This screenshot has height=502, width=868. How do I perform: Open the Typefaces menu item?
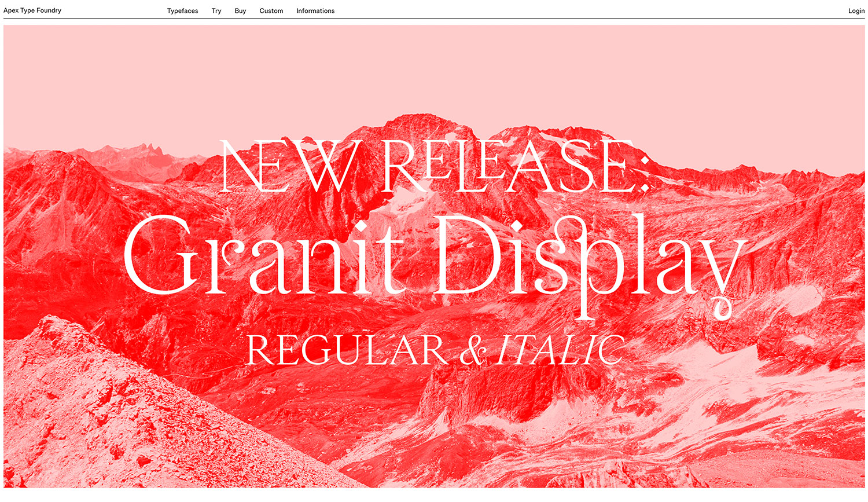182,11
